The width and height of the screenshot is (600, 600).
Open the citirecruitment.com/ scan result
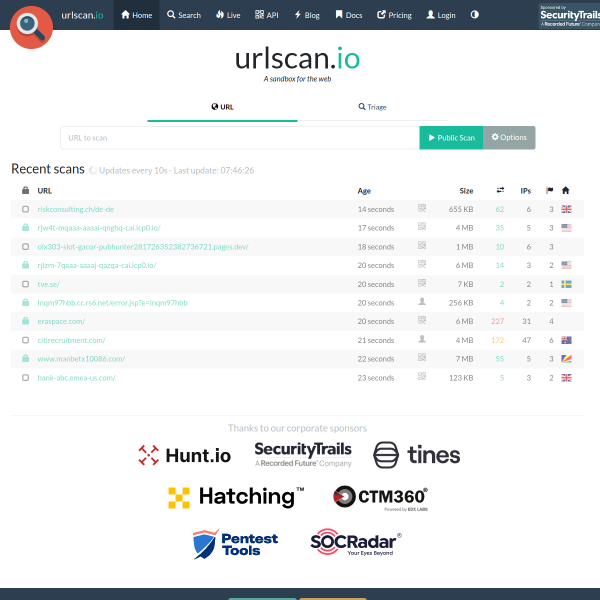tap(71, 340)
